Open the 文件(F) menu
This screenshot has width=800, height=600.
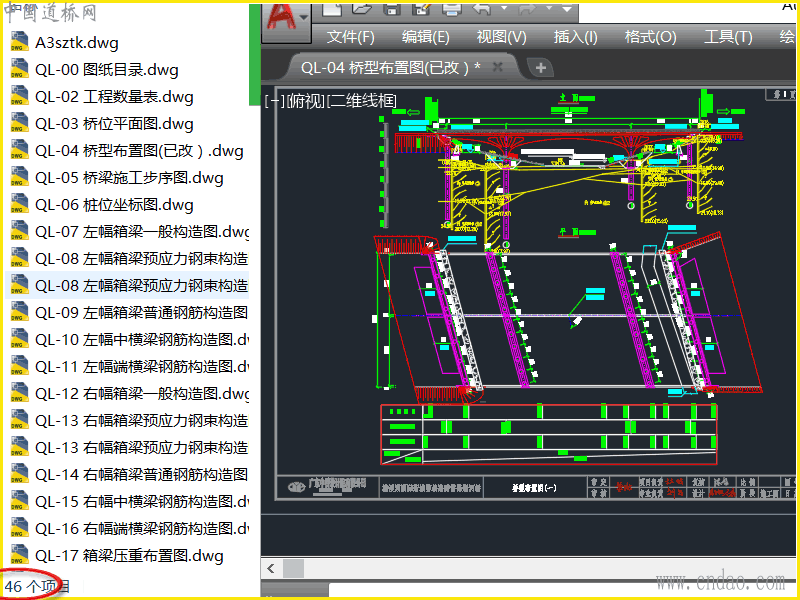[351, 37]
